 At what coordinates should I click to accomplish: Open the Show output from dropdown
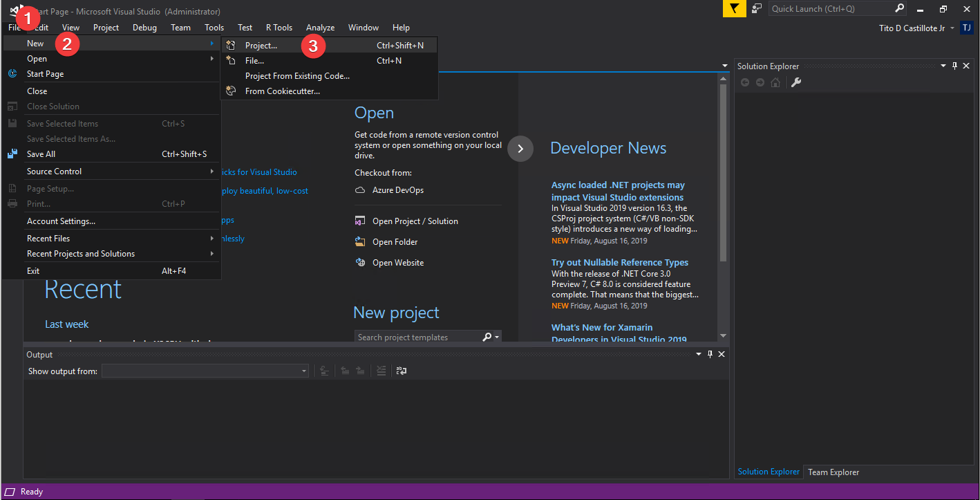303,371
